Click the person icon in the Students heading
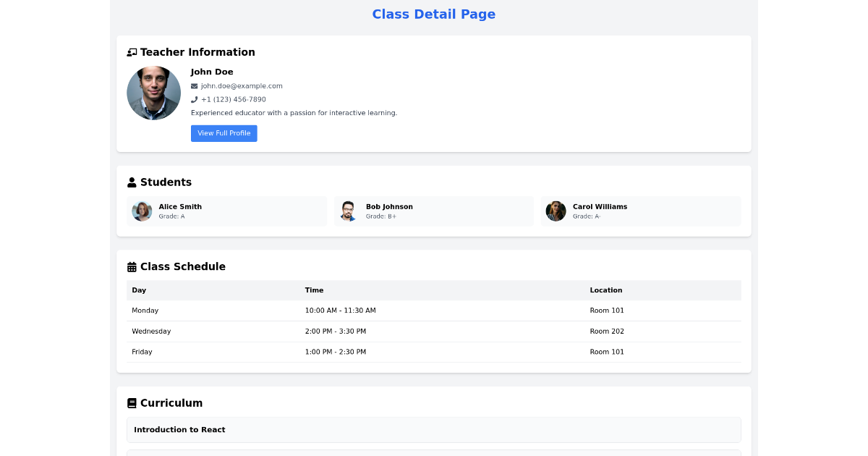The width and height of the screenshot is (868, 456). 131,181
